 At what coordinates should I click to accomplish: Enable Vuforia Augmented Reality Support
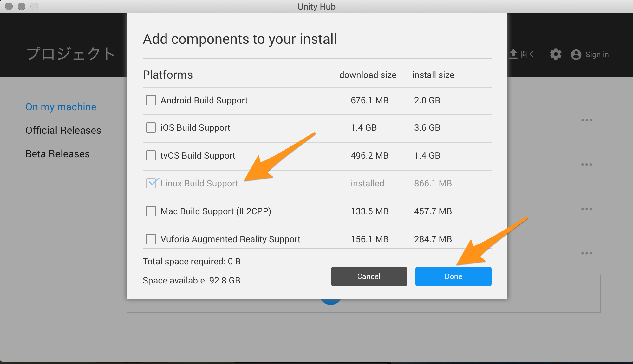click(x=151, y=239)
